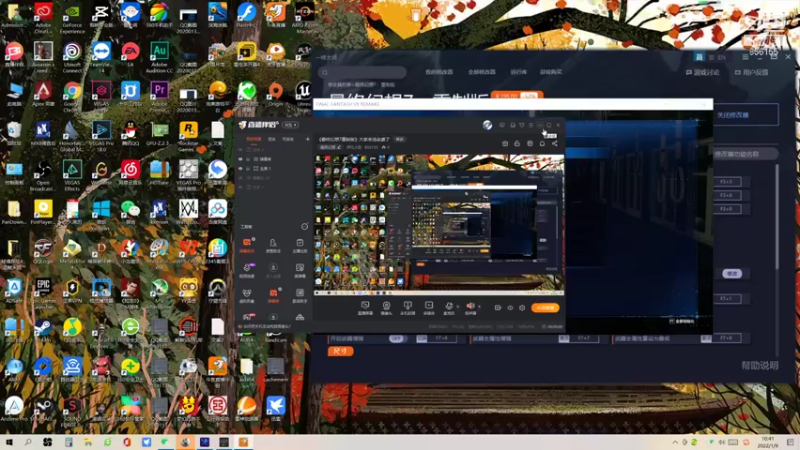Open the game discussion link in trainer window
This screenshot has height=450, width=800.
(x=703, y=72)
